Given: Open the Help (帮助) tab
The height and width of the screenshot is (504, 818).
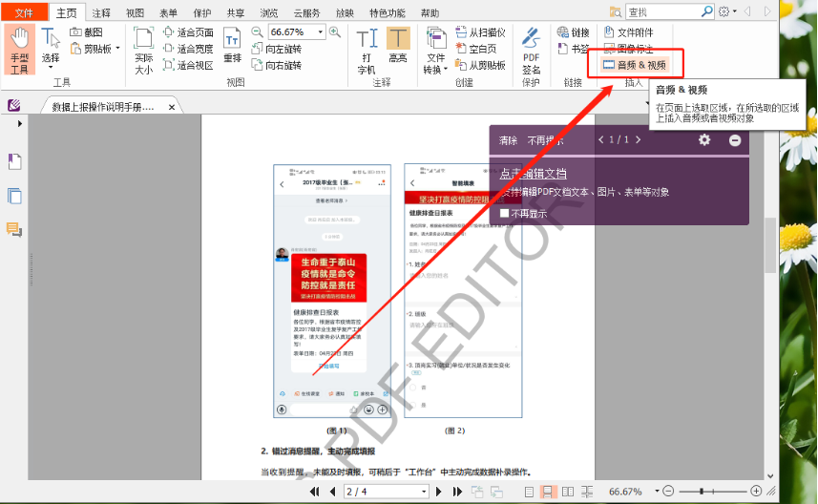Looking at the screenshot, I should coord(430,13).
